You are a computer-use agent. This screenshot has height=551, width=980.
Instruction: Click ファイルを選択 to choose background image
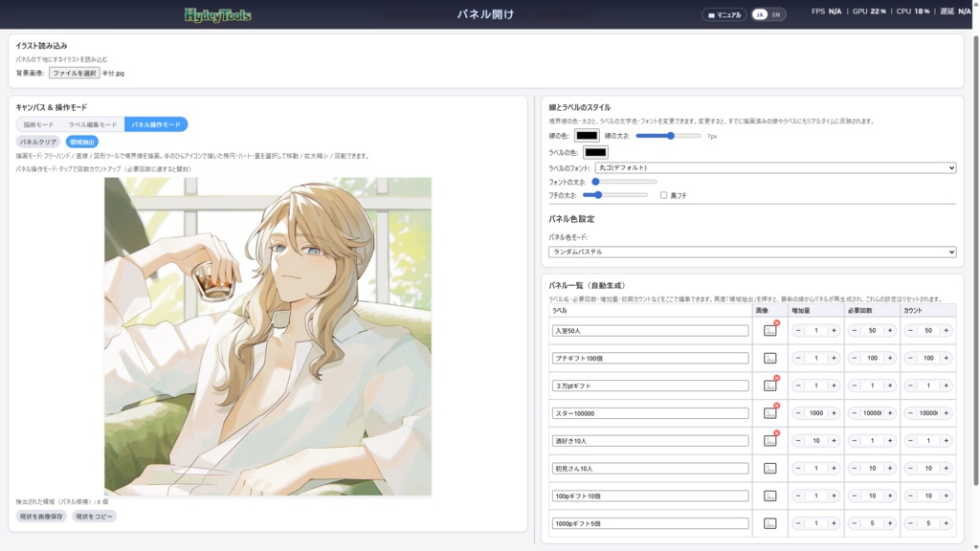[74, 73]
